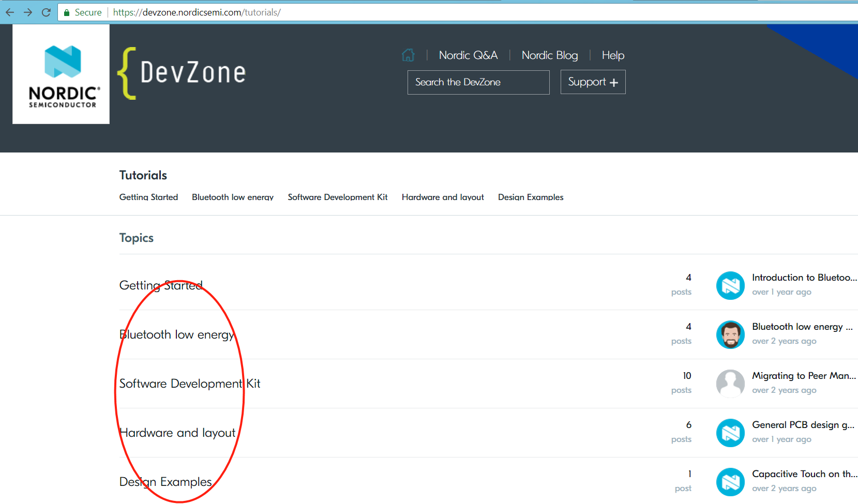Open the bearded user avatar beside Bluetooth low energy post

point(730,334)
